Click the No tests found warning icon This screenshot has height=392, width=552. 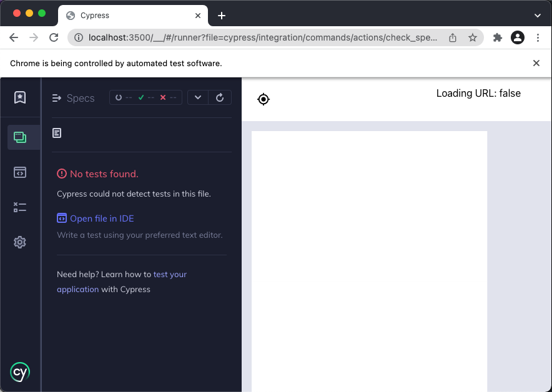coord(62,174)
